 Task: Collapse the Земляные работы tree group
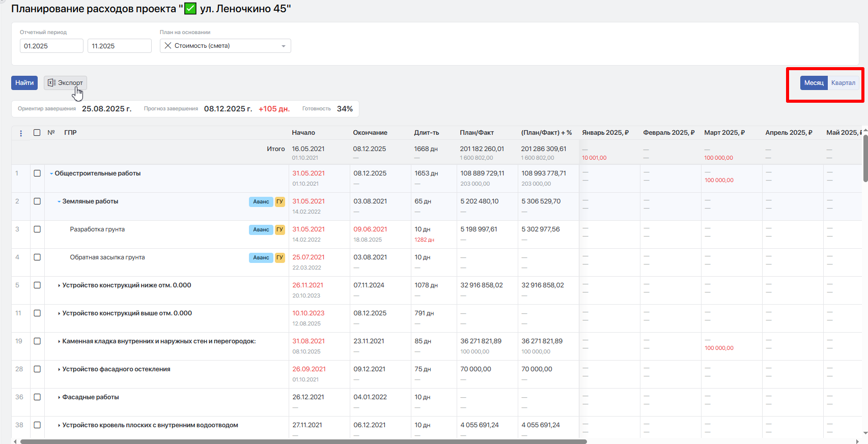pos(59,202)
